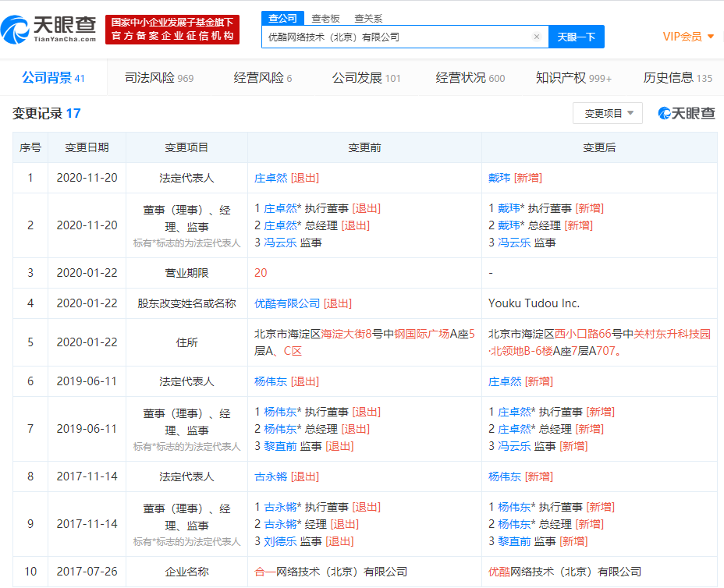Open 刘德乐 supervisor link in row 9
The image size is (724, 588).
[280, 541]
